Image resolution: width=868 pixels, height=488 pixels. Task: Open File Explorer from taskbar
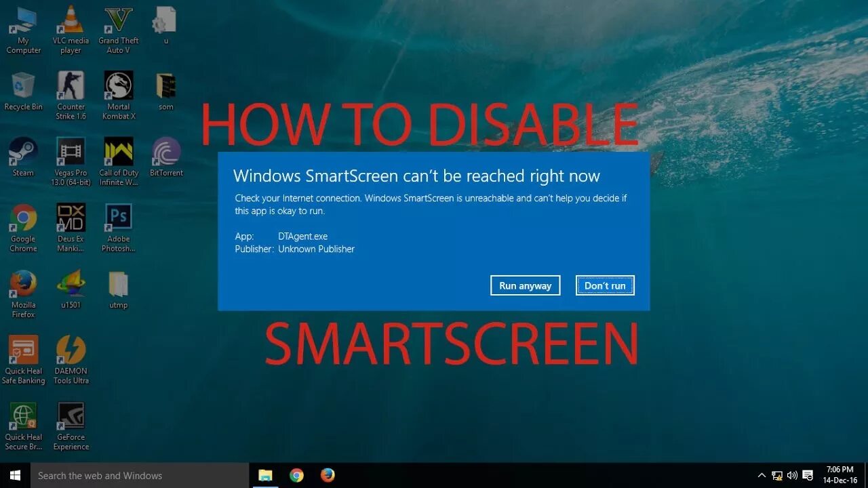pyautogui.click(x=265, y=476)
